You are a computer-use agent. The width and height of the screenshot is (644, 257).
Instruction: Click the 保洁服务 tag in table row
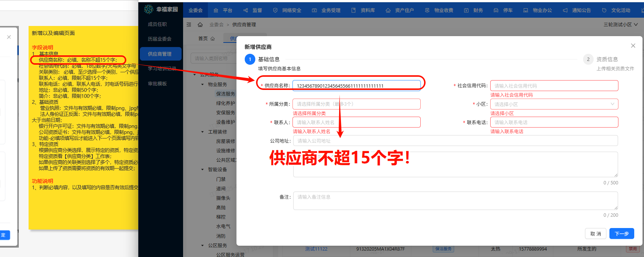click(444, 249)
